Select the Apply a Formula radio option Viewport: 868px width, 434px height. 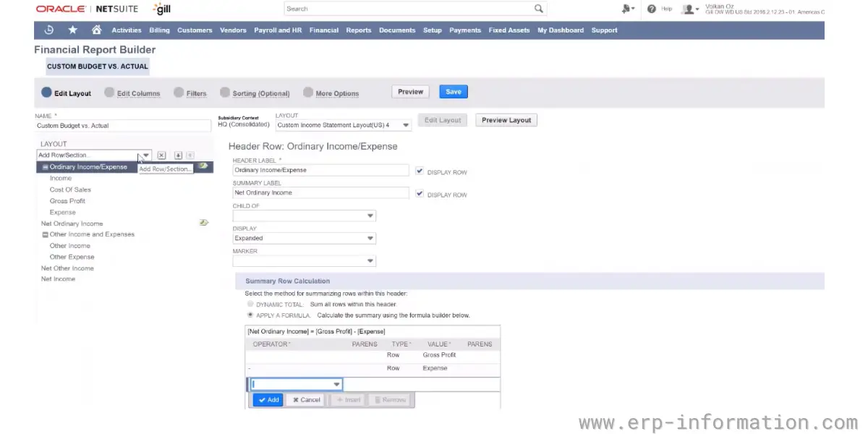click(250, 315)
